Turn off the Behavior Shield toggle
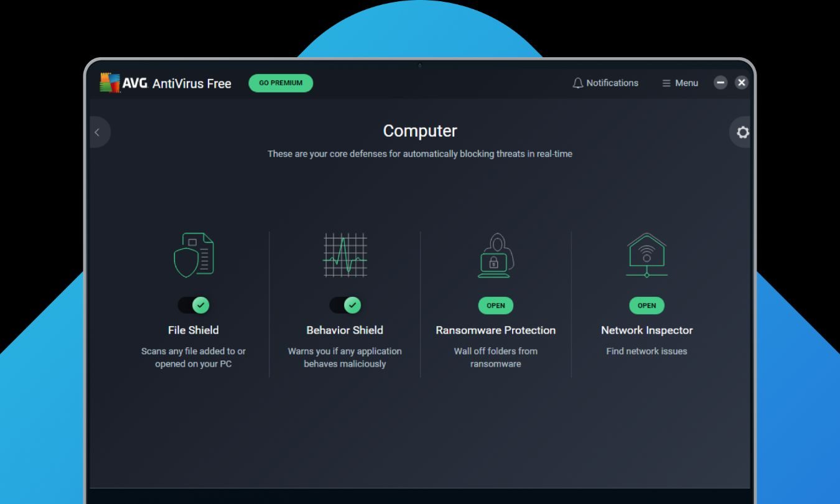The image size is (840, 504). pyautogui.click(x=345, y=305)
